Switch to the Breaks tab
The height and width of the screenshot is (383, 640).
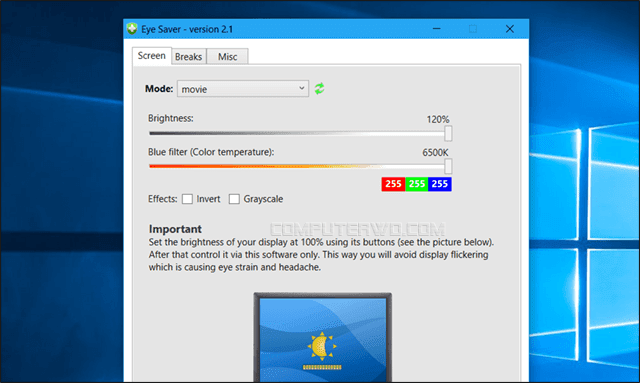pyautogui.click(x=189, y=56)
